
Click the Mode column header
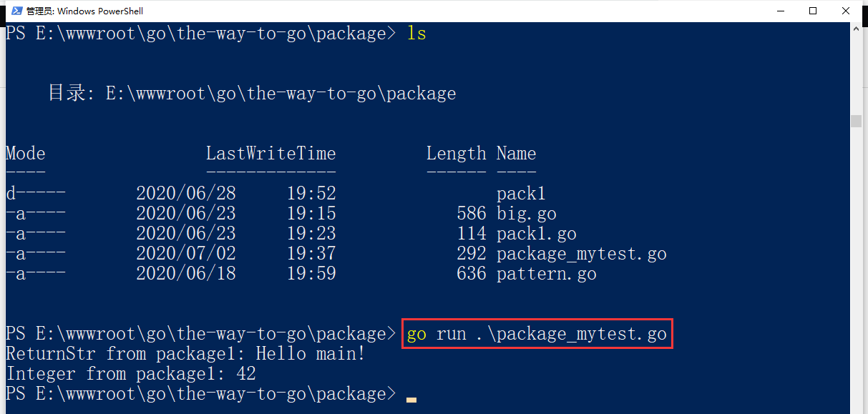(x=26, y=154)
